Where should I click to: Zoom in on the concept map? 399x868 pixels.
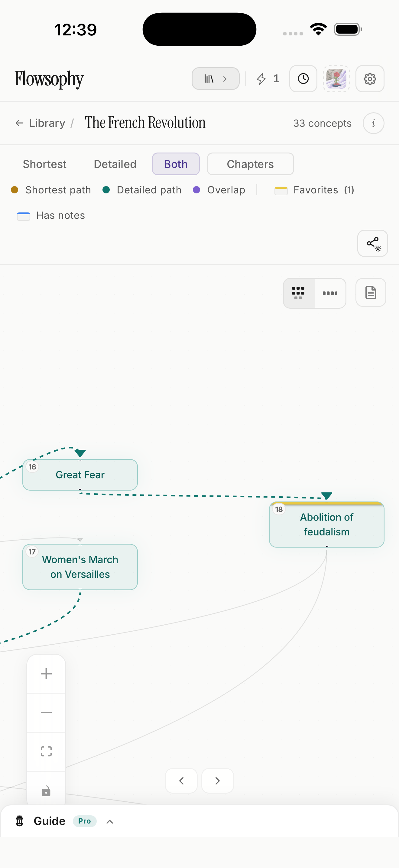click(x=46, y=674)
